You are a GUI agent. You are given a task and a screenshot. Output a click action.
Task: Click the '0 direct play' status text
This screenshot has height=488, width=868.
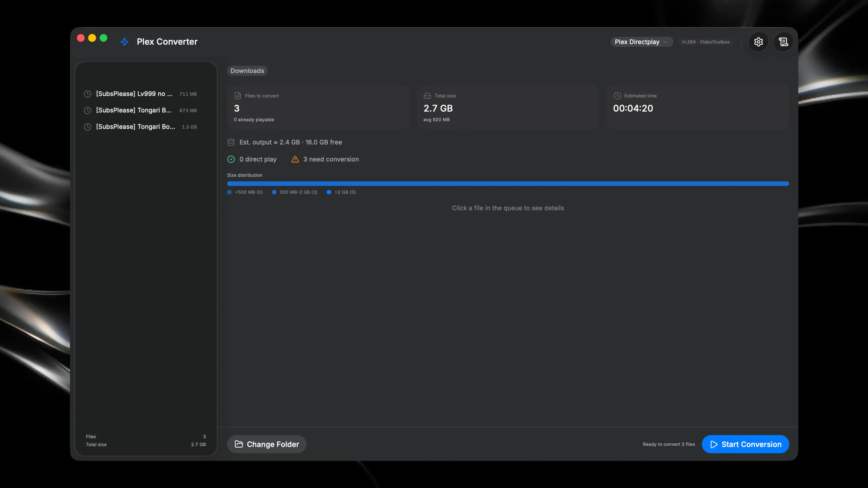258,159
